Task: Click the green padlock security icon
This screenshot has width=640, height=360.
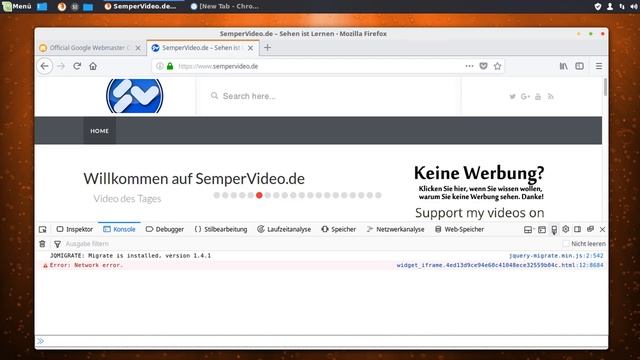Action: (x=170, y=66)
